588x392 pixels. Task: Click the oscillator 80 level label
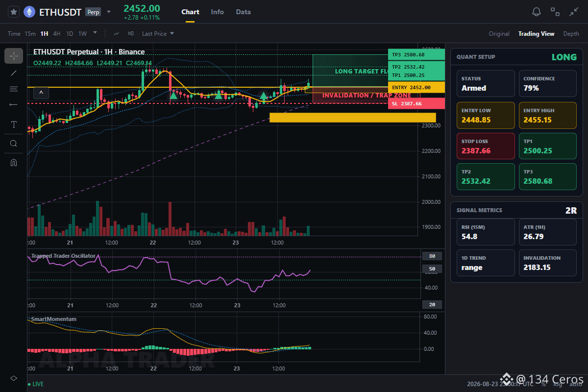tap(432, 256)
